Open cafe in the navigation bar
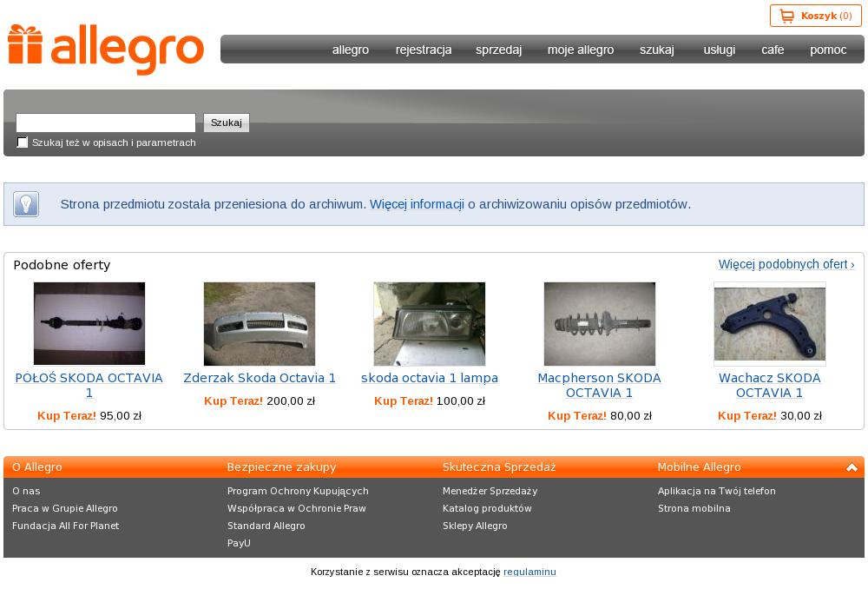 click(773, 50)
